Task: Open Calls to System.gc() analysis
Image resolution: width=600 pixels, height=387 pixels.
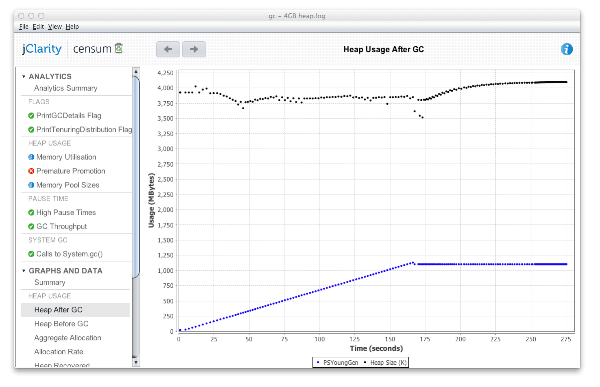Action: click(70, 254)
